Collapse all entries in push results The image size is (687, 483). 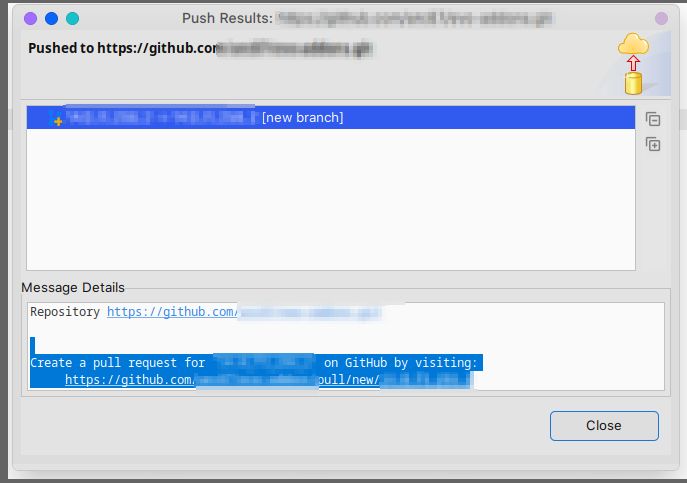point(653,119)
